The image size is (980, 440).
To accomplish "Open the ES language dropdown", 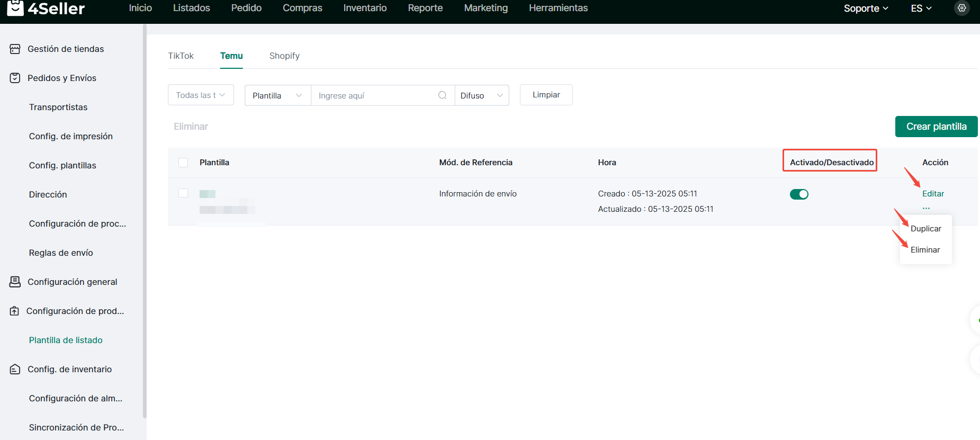I will (921, 8).
